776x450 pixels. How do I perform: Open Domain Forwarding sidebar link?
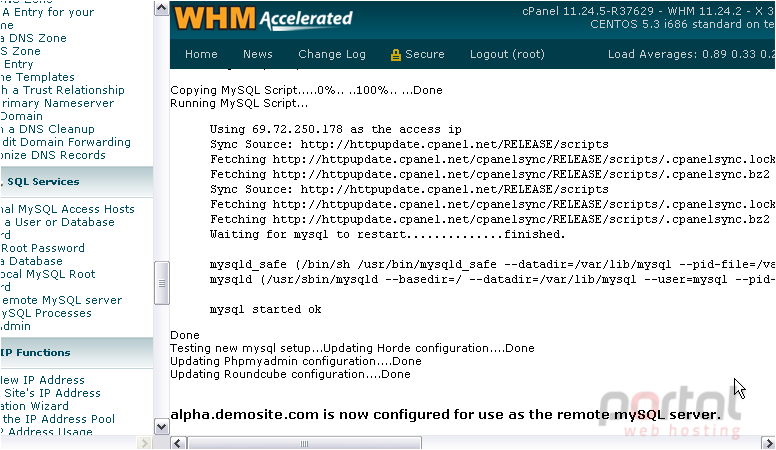[x=65, y=142]
